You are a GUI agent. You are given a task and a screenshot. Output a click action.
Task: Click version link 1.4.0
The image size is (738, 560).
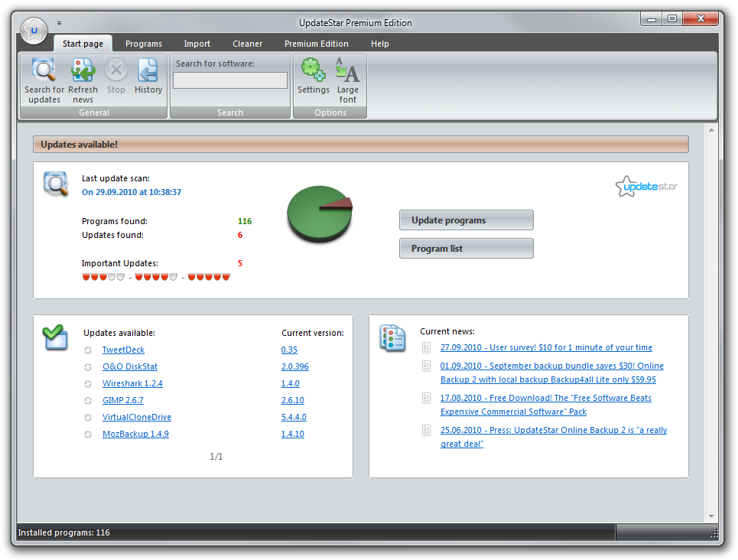tap(291, 384)
